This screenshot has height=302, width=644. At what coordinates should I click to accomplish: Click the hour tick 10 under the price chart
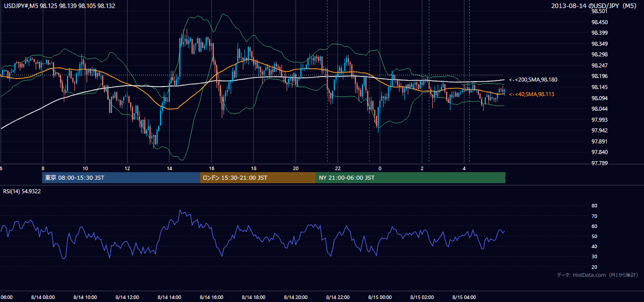click(x=85, y=168)
